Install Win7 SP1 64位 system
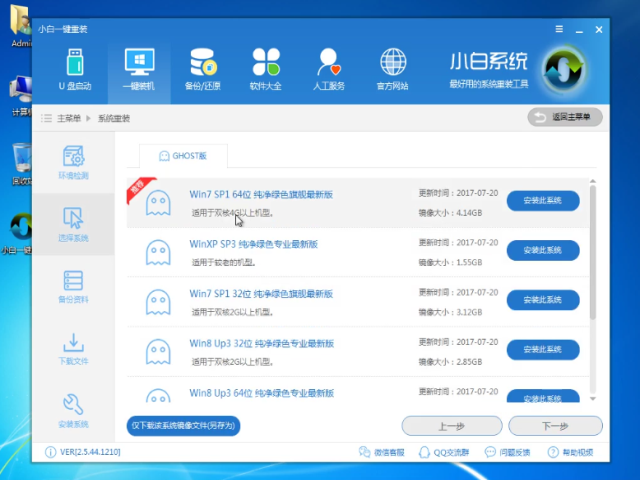The image size is (640, 480). pos(543,201)
